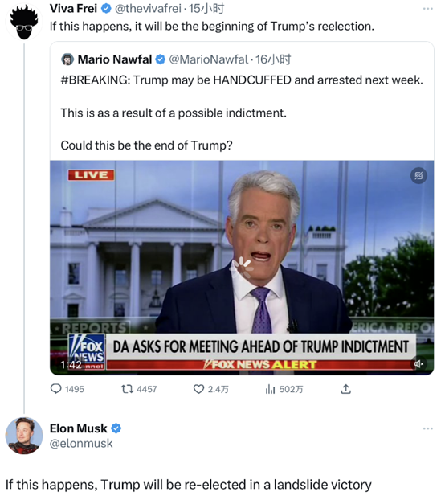Play the Fox News video thumbnail
445x504 pixels.
pyautogui.click(x=242, y=268)
